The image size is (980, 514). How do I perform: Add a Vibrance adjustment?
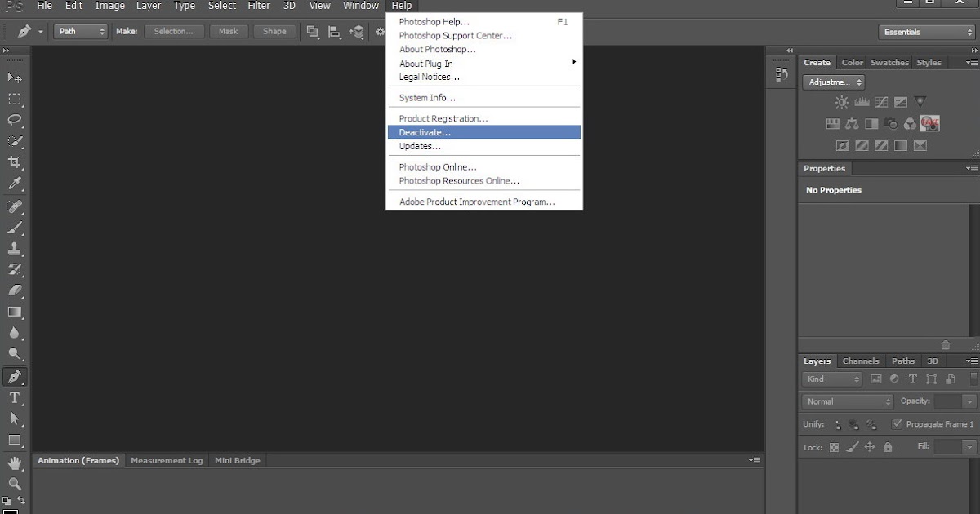(920, 102)
